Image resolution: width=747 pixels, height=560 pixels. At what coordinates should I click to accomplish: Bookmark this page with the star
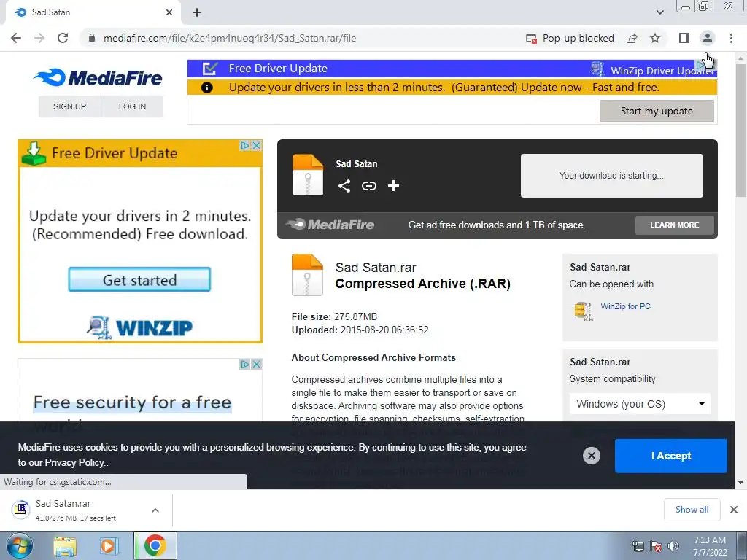coord(655,38)
